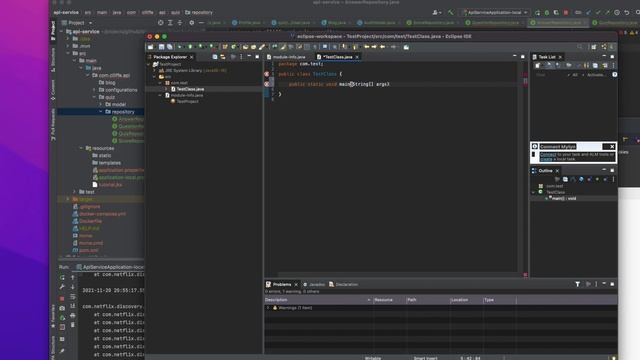Click the Activate link in Task List

pyautogui.click(x=596, y=75)
